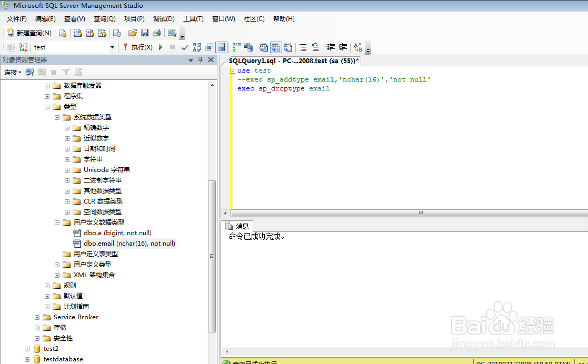
Task: Open the 查询(Q) menu
Action: coord(105,19)
